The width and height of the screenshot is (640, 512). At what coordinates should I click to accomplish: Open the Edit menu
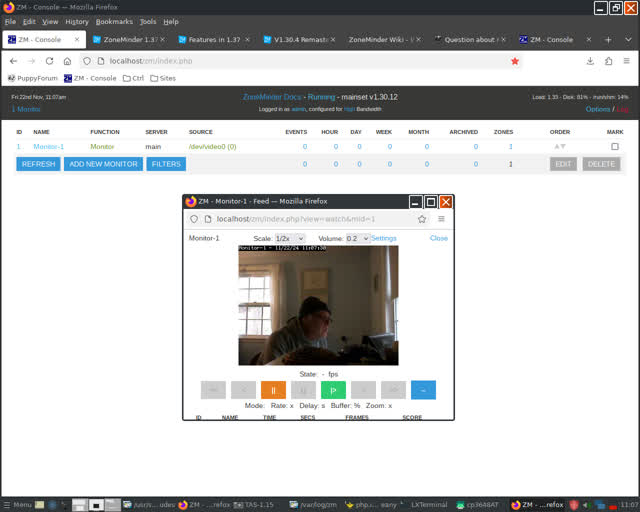point(29,22)
